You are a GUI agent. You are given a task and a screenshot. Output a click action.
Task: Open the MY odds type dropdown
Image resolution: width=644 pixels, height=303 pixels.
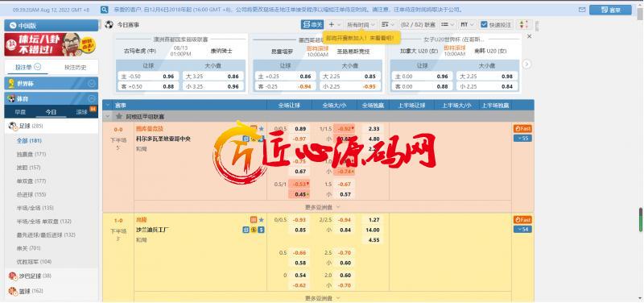467,25
